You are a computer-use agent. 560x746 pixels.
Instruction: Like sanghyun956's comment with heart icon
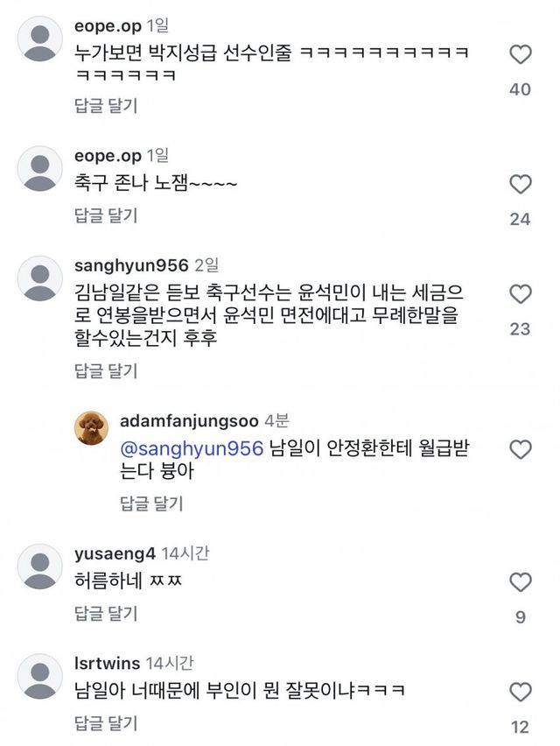(520, 293)
